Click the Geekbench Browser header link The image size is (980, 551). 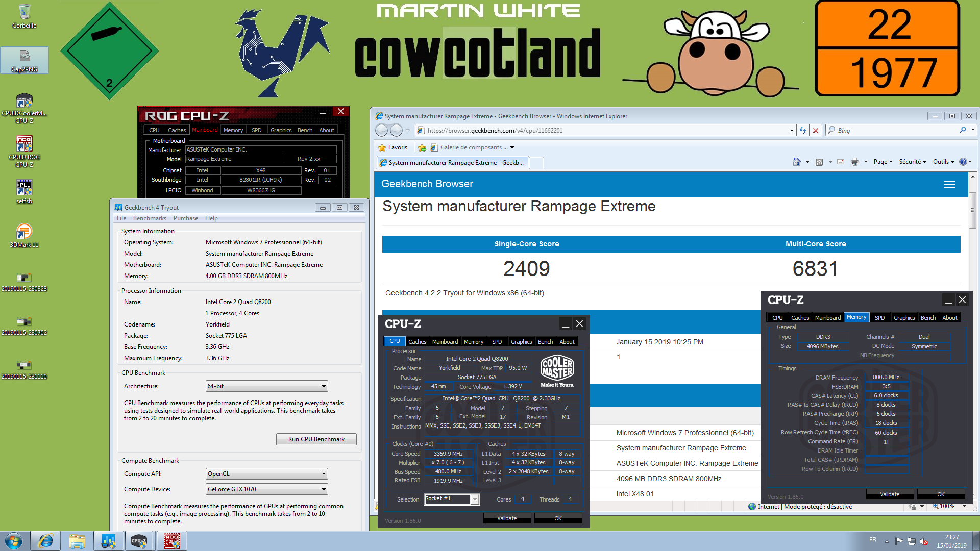pos(427,184)
